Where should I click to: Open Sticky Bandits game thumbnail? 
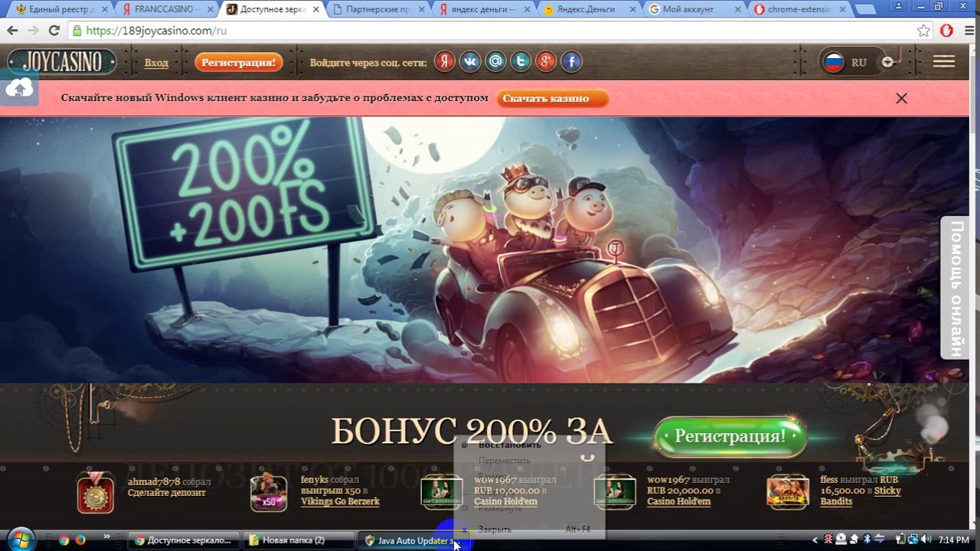pyautogui.click(x=787, y=492)
